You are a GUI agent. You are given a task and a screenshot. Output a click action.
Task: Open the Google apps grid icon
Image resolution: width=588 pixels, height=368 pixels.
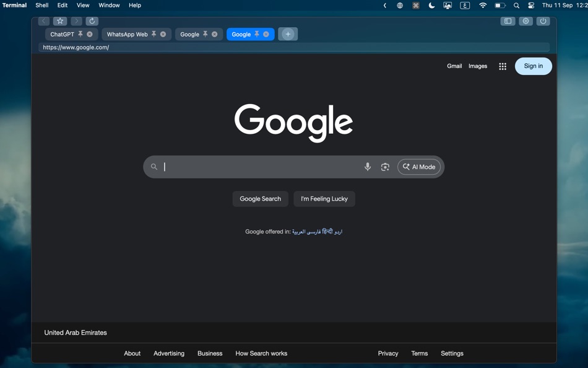coord(503,66)
